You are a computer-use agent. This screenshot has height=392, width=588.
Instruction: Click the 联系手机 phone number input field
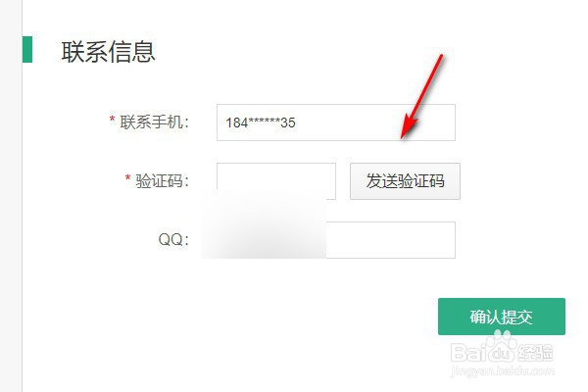pos(336,122)
